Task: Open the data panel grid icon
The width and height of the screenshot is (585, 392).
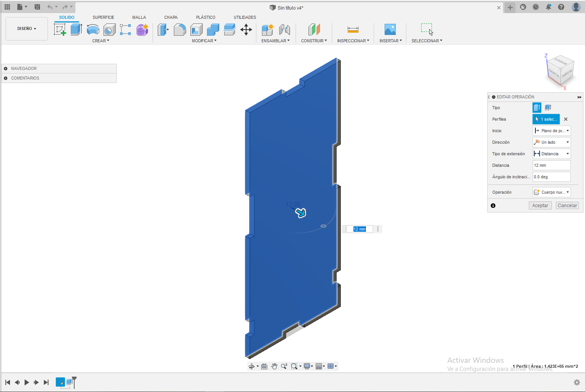Action: 7,7
